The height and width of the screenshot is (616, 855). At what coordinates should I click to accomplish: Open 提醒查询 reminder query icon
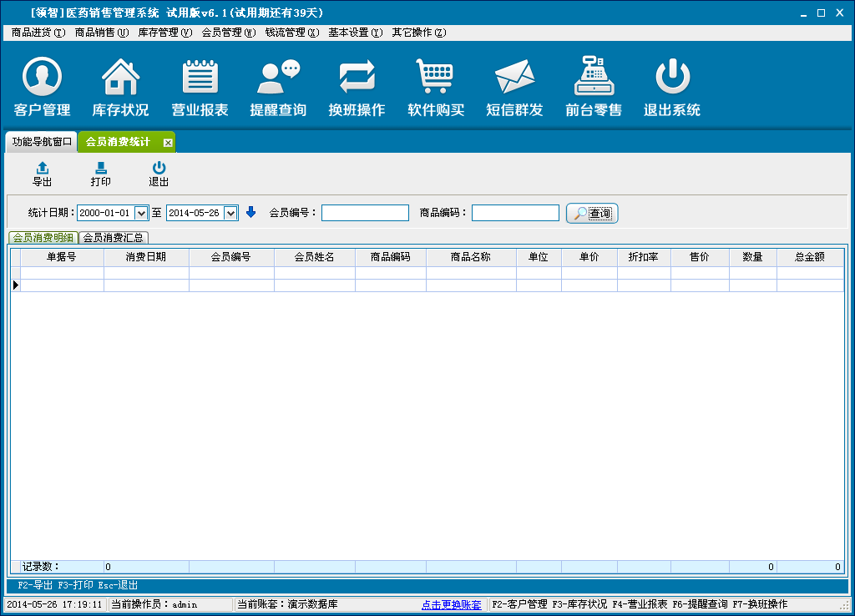(278, 78)
